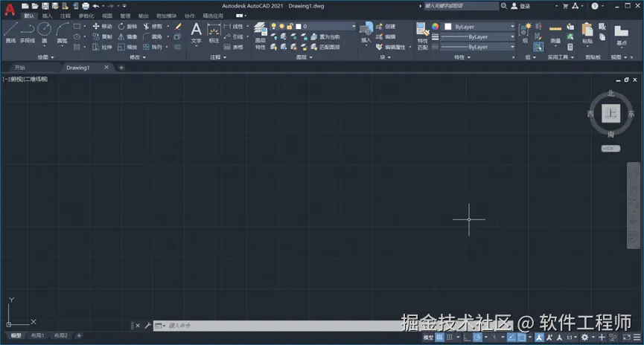The image size is (644, 345).
Task: Activate the Trim (修剪) tool
Action: click(x=153, y=26)
